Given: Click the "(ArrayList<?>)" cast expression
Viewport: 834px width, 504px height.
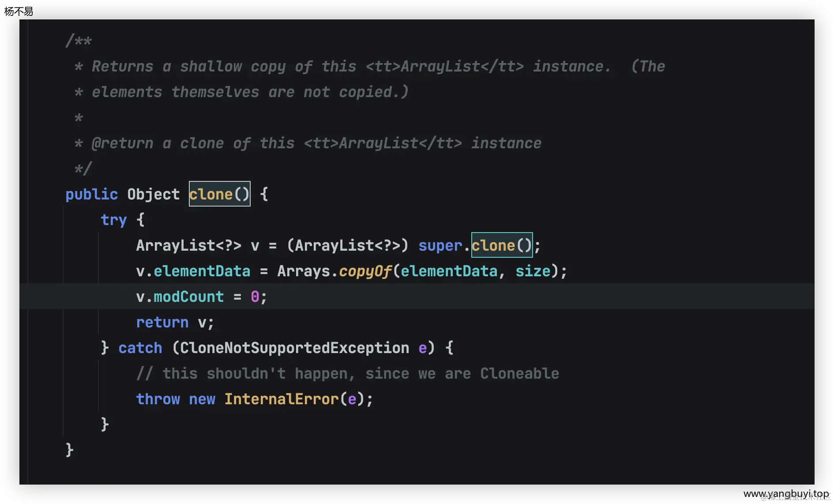Looking at the screenshot, I should point(348,245).
